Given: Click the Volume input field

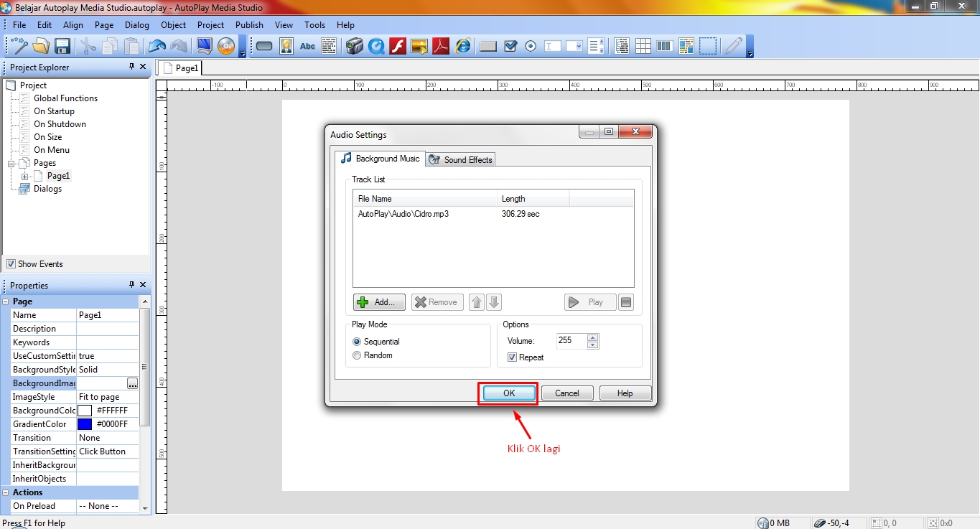Looking at the screenshot, I should pos(571,341).
